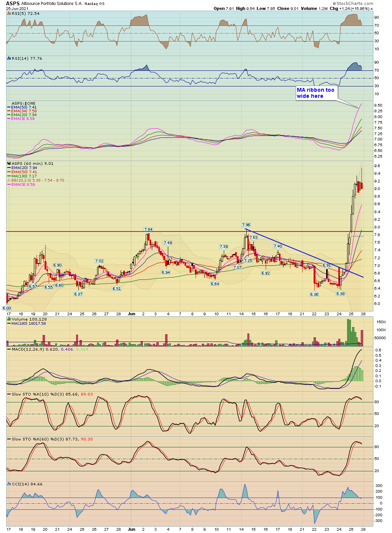Click the 7.02 price label
Screen dimensions: 392x533
[99, 261]
